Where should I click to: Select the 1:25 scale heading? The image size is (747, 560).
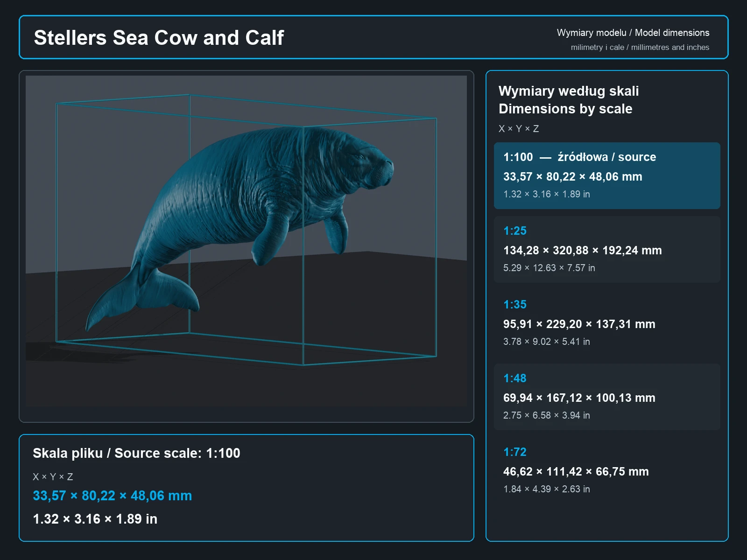tap(515, 231)
